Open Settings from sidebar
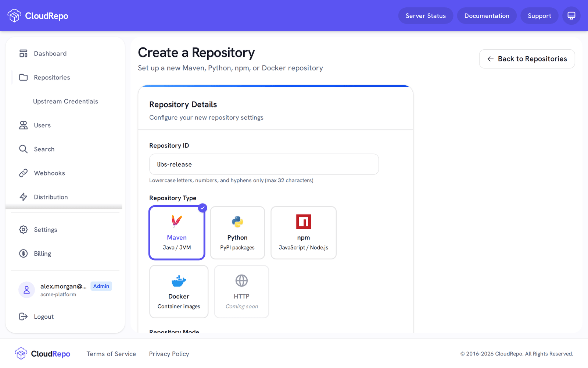Viewport: 588px width, 368px height. coord(65,230)
